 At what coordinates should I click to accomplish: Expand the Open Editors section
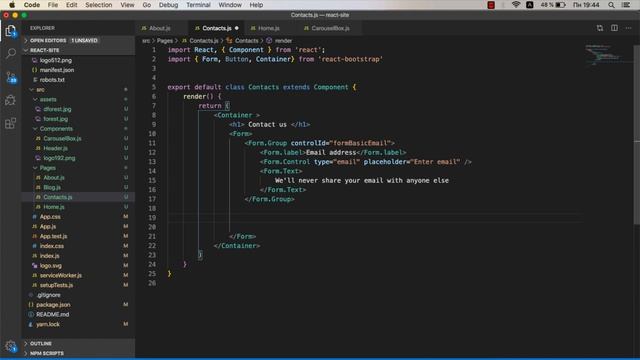coord(78,40)
